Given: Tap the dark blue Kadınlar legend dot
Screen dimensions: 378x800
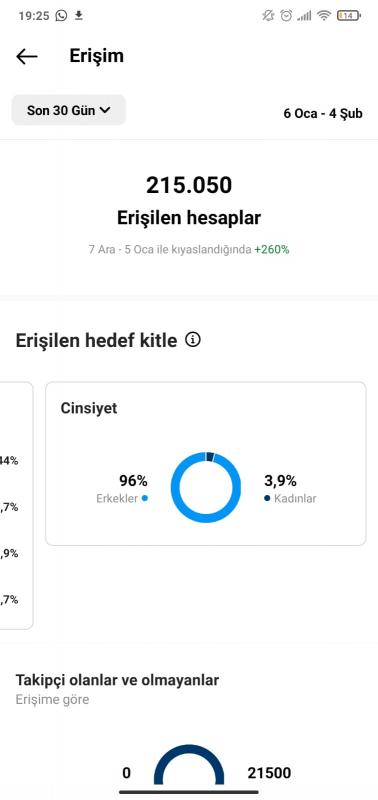Looking at the screenshot, I should tap(267, 498).
